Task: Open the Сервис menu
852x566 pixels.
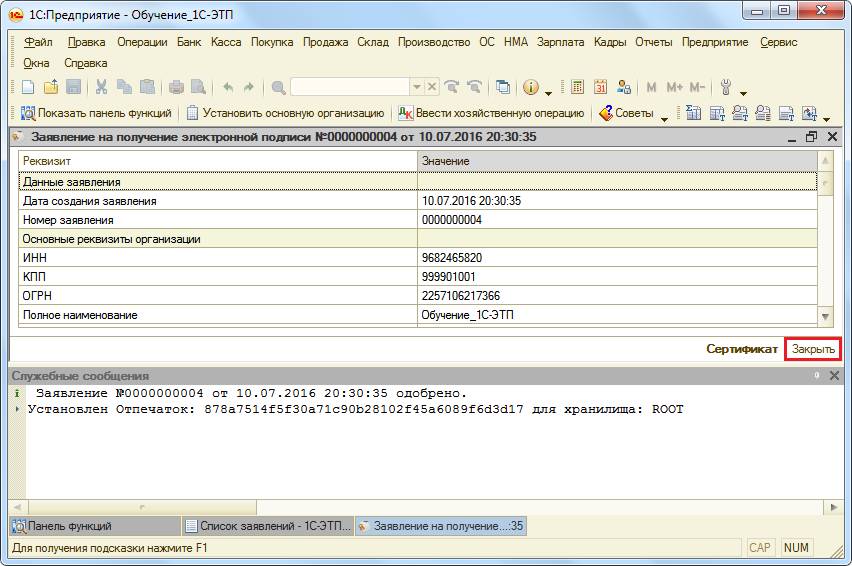Action: [x=779, y=42]
